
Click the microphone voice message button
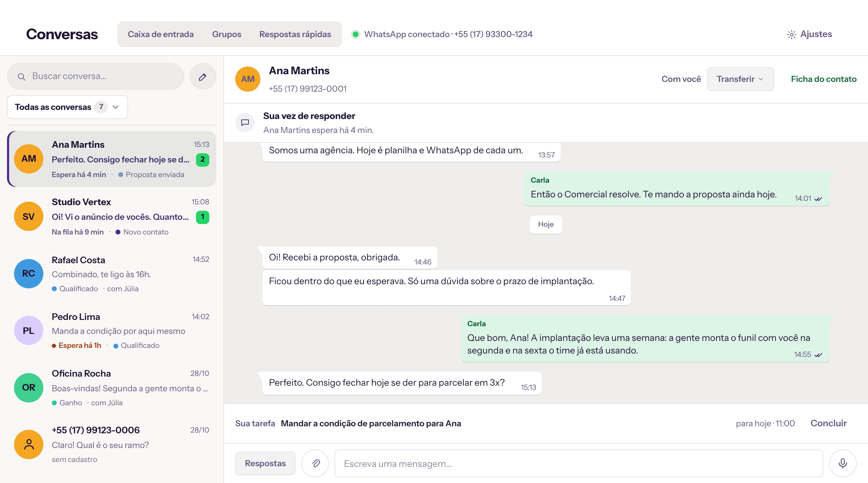842,463
